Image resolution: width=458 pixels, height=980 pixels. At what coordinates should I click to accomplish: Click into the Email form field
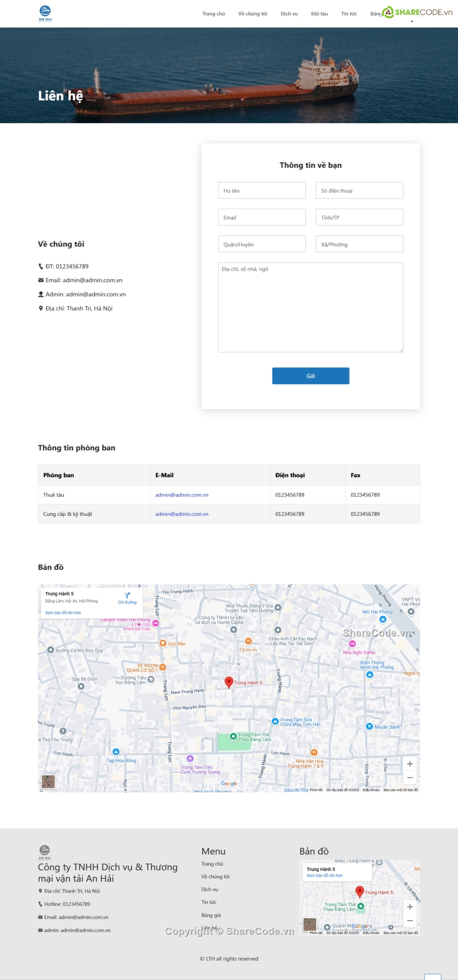(x=262, y=217)
